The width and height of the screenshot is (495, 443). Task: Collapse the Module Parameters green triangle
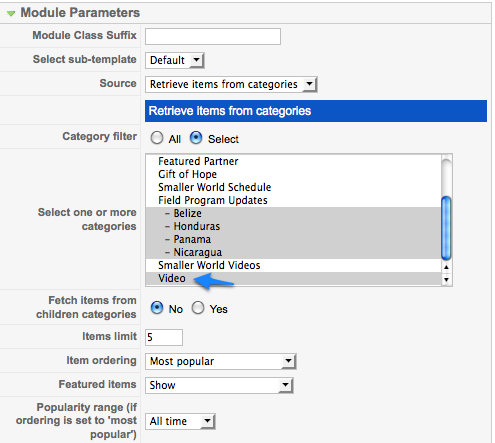pyautogui.click(x=11, y=13)
